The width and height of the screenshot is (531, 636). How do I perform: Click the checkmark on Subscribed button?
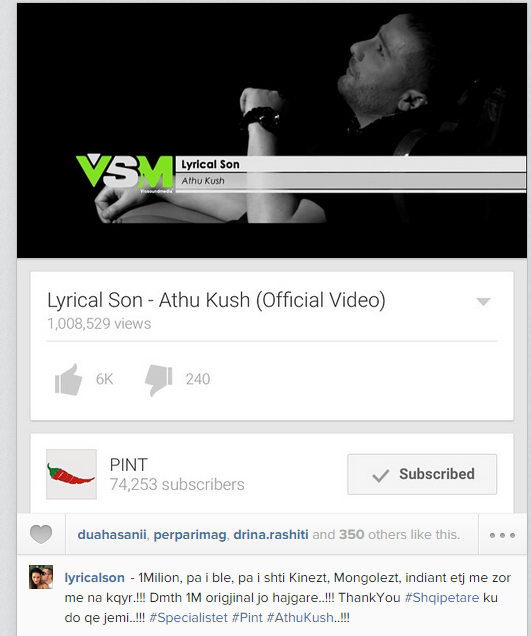coord(381,475)
